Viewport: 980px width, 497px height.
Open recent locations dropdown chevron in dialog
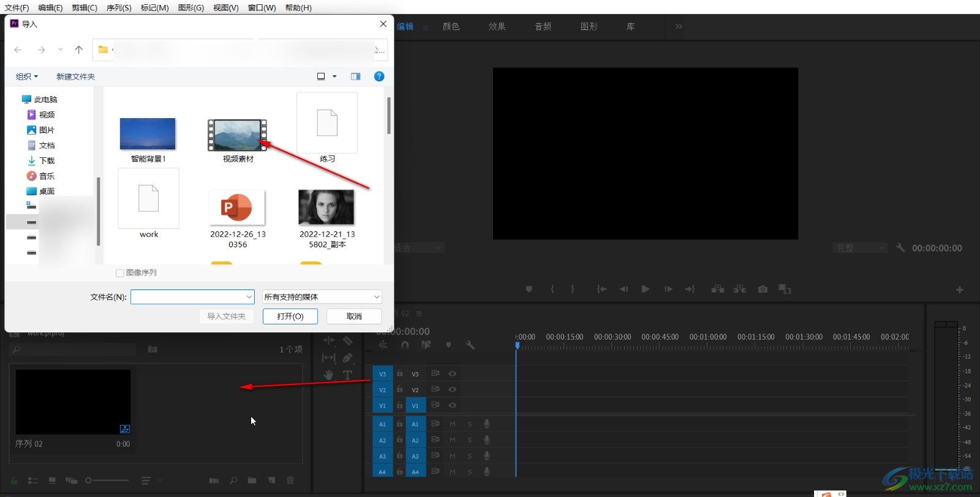pos(60,50)
